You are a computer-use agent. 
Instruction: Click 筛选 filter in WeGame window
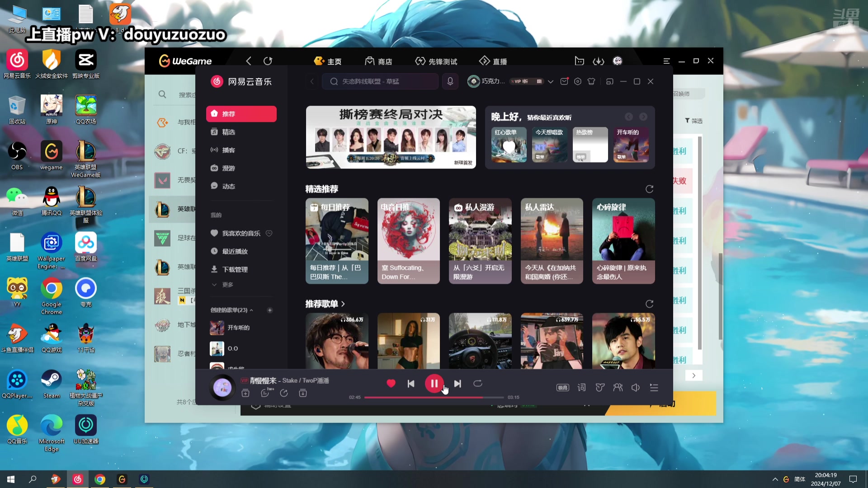(693, 121)
